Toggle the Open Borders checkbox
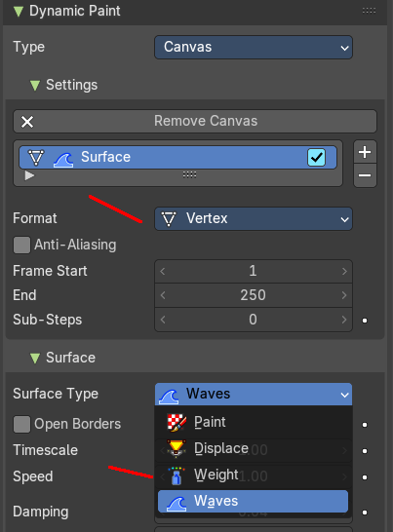The image size is (393, 532). (21, 424)
